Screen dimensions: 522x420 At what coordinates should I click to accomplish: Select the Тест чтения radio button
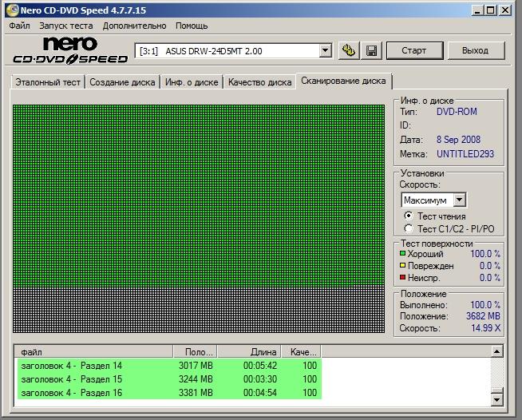click(x=408, y=216)
